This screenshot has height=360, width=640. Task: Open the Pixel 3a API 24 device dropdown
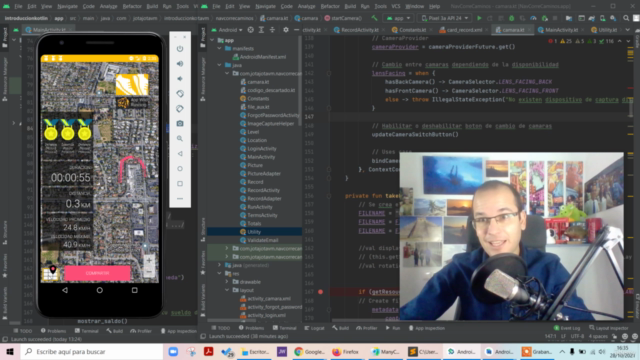(444, 18)
